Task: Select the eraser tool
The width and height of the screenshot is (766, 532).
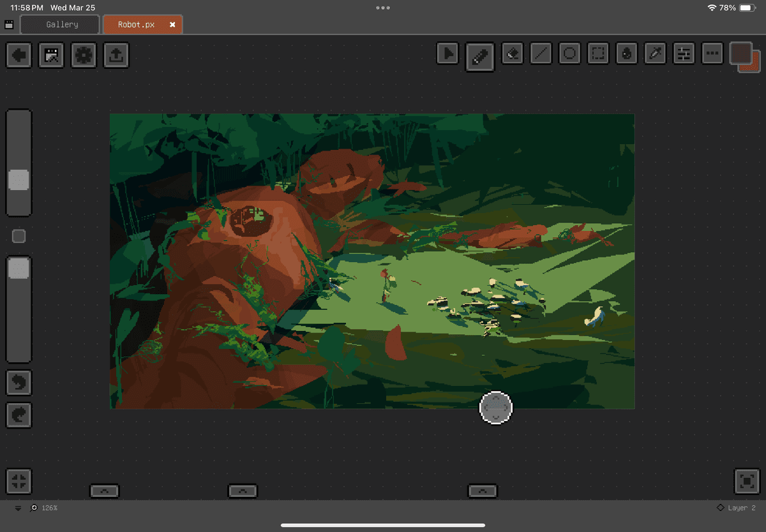Action: 512,54
